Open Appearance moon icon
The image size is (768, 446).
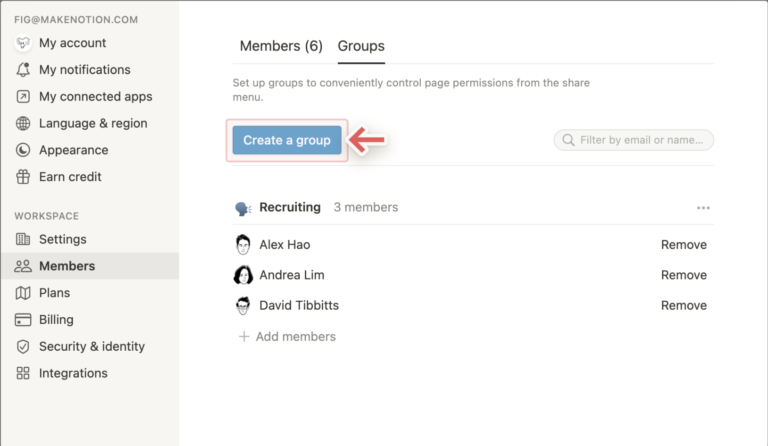[23, 150]
